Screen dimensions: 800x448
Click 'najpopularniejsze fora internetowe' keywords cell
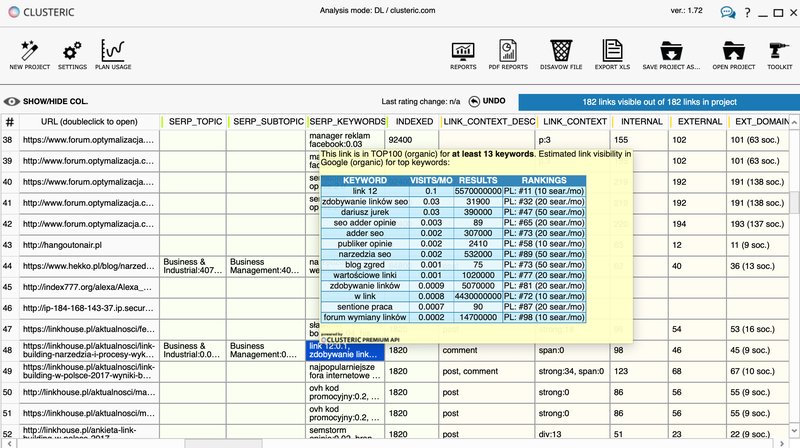click(345, 371)
